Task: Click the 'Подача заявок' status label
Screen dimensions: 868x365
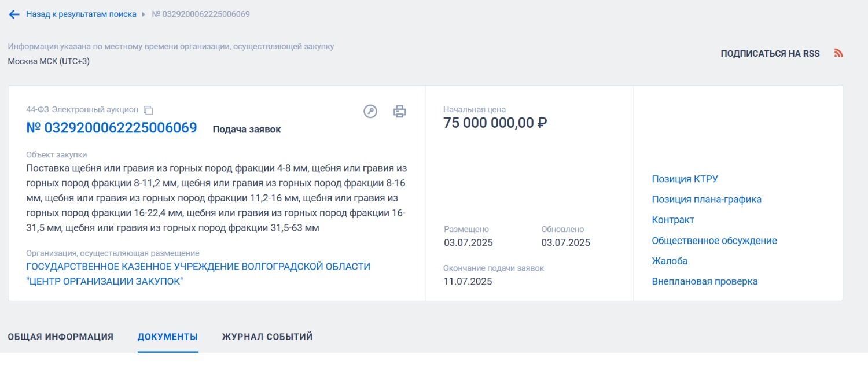Action: [247, 130]
